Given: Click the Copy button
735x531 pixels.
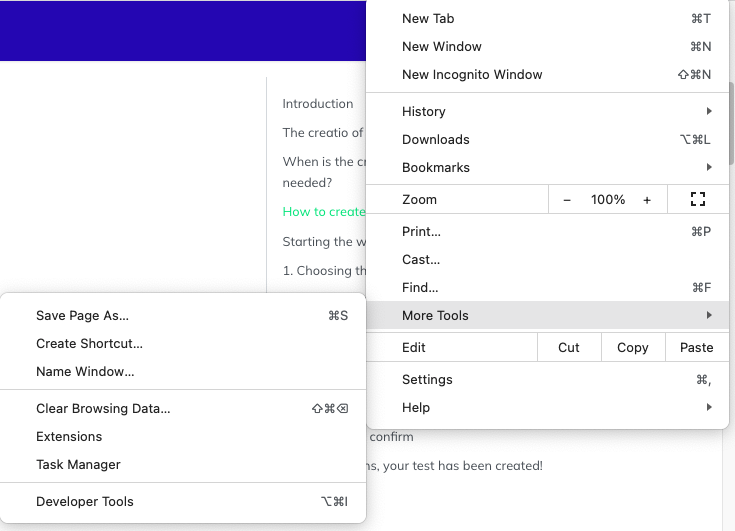Looking at the screenshot, I should (x=632, y=347).
